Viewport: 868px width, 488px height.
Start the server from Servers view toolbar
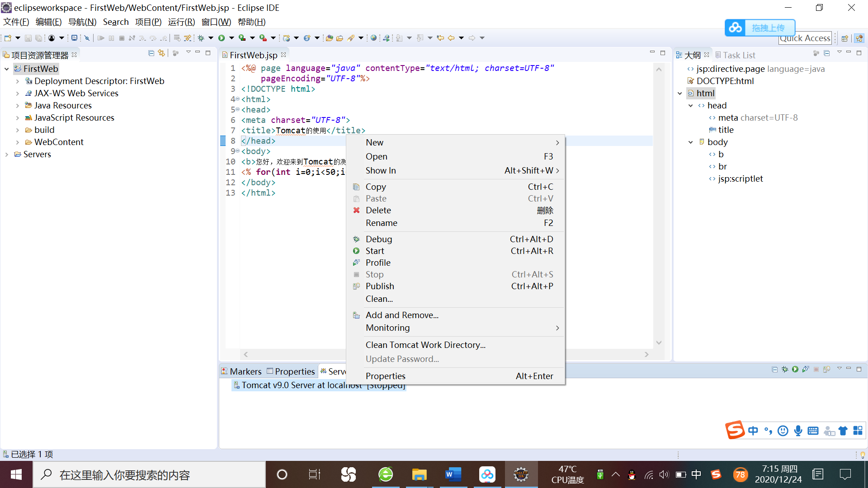click(x=795, y=369)
